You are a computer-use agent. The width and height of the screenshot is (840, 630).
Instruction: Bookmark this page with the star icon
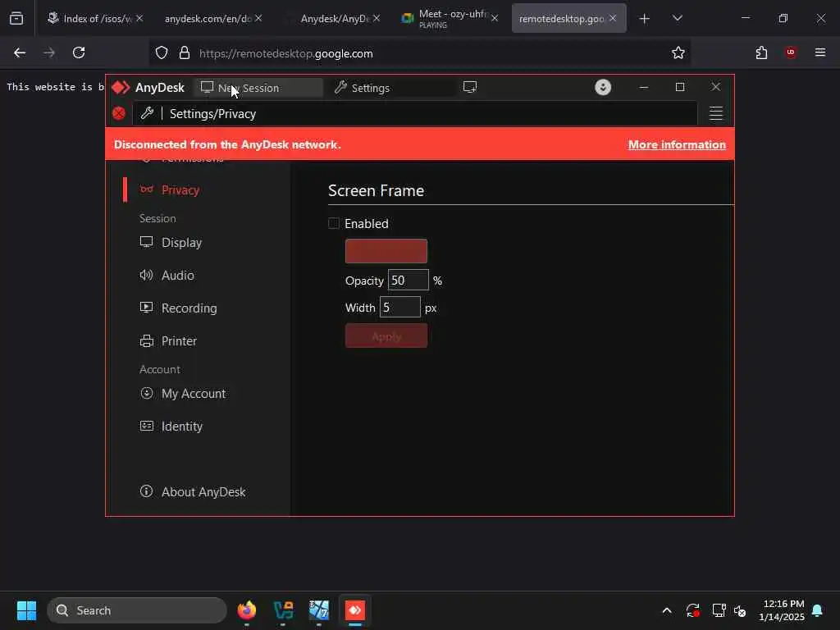pos(678,52)
